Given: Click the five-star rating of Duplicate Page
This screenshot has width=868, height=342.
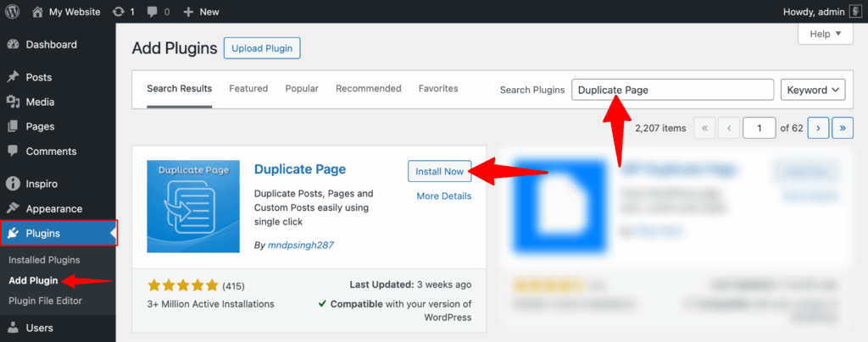Looking at the screenshot, I should click(183, 285).
